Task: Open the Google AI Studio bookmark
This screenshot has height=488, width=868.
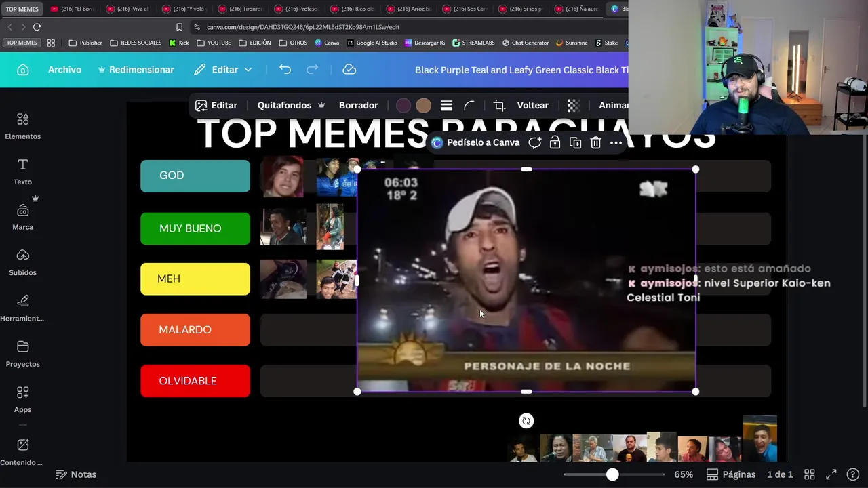Action: [x=372, y=43]
